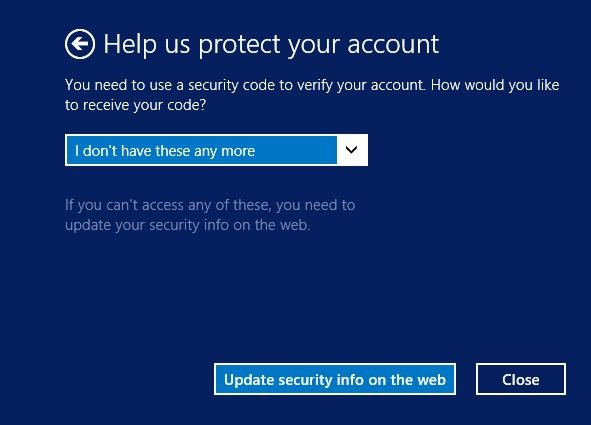The image size is (591, 425).
Task: Show code delivery options with the down chevron
Action: (x=351, y=150)
